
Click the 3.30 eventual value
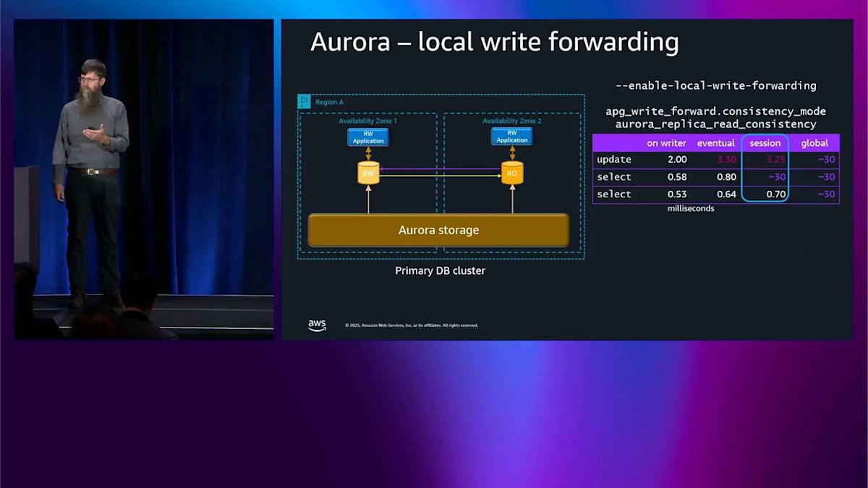726,160
